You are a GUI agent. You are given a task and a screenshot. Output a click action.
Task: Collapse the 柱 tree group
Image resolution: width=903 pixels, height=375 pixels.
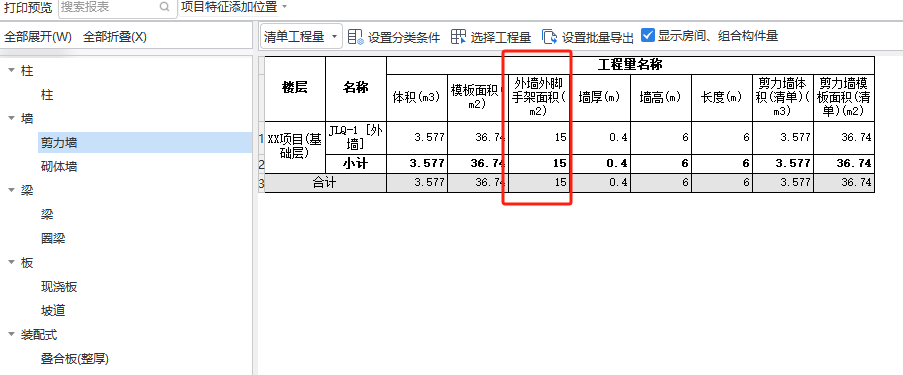pos(12,71)
